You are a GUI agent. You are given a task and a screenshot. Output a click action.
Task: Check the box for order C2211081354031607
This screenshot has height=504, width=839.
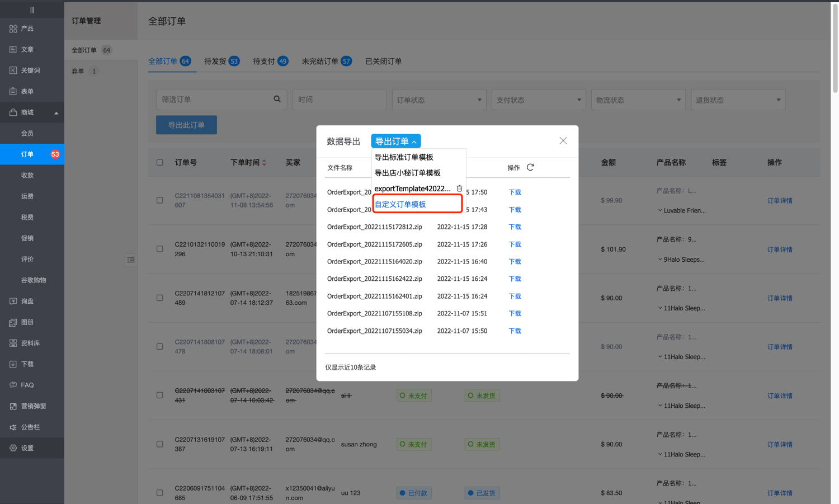click(x=160, y=200)
